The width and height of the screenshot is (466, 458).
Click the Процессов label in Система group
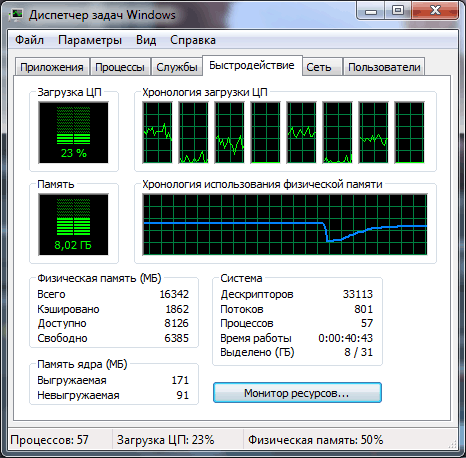(247, 323)
